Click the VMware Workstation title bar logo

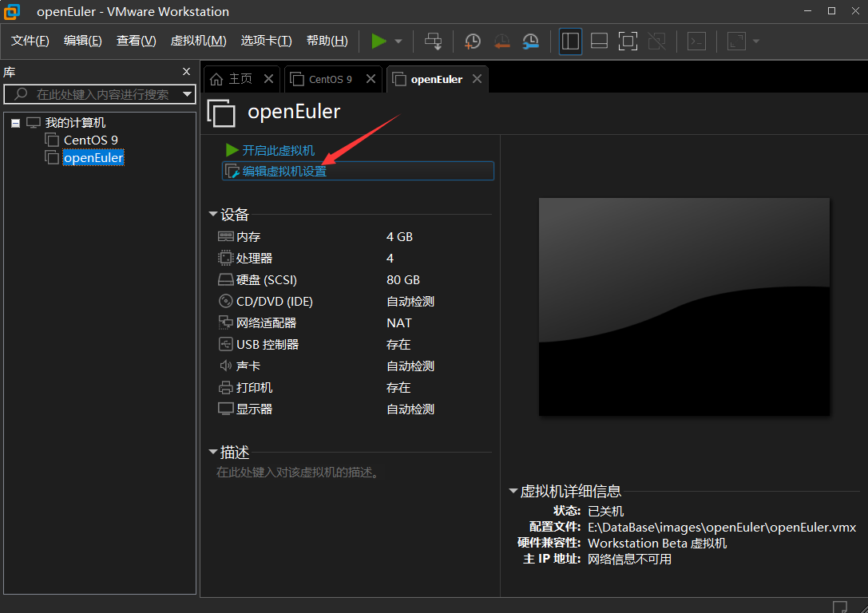[12, 11]
